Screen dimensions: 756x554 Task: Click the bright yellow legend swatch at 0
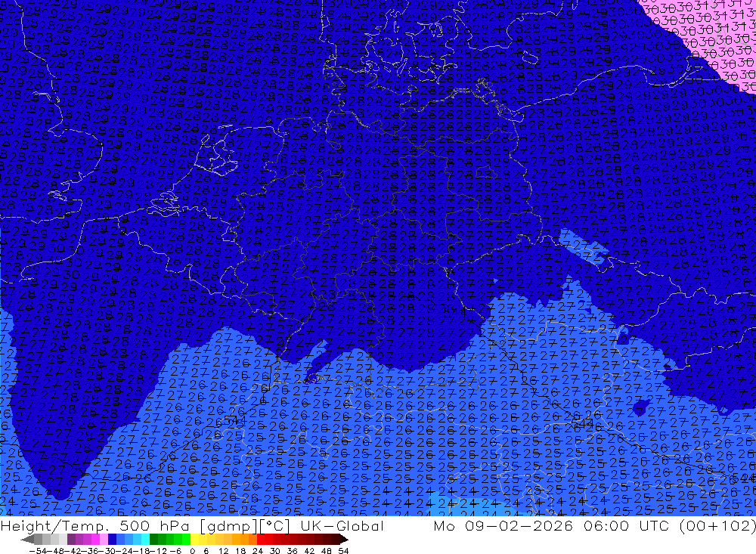point(195,539)
